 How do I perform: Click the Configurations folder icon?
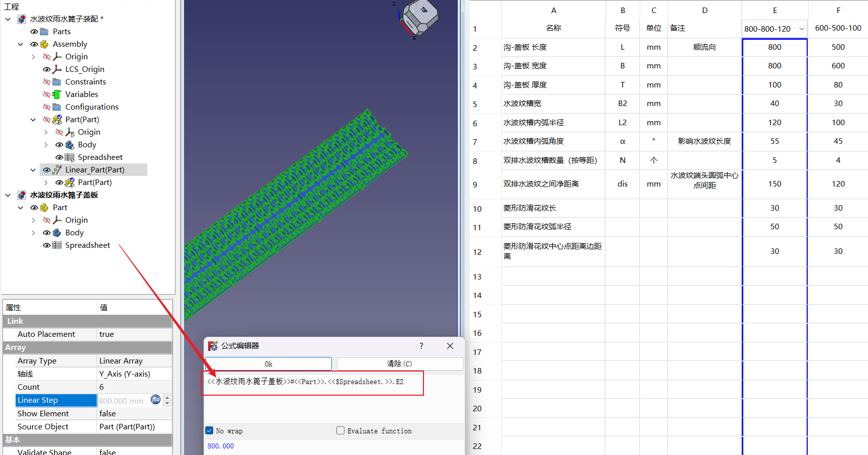[x=57, y=107]
